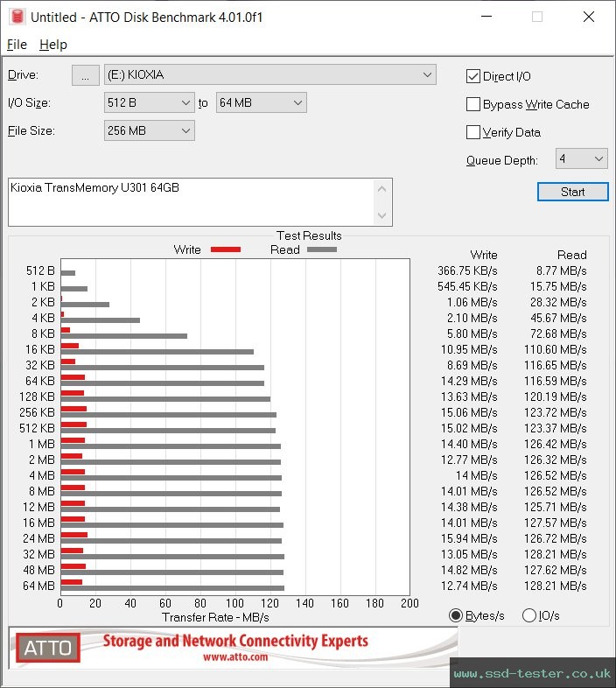The image size is (616, 688).
Task: Click the 8.77 MB/s read value
Action: coord(561,270)
